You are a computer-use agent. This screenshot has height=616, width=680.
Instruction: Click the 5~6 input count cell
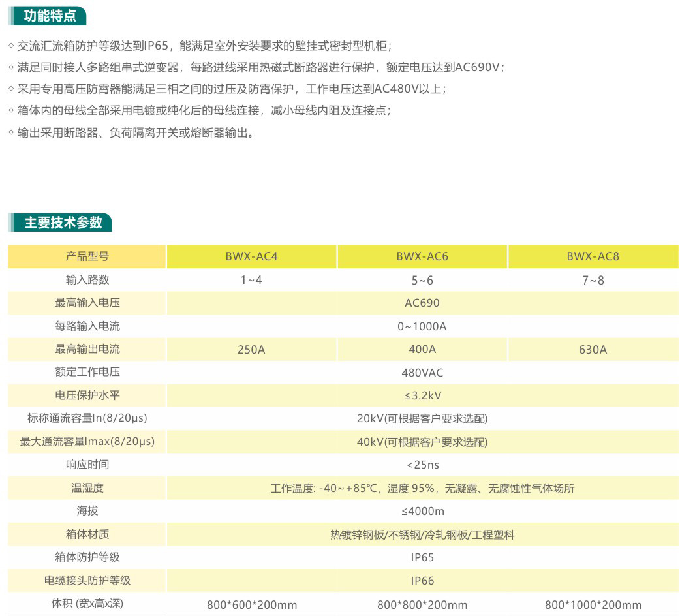pyautogui.click(x=422, y=280)
